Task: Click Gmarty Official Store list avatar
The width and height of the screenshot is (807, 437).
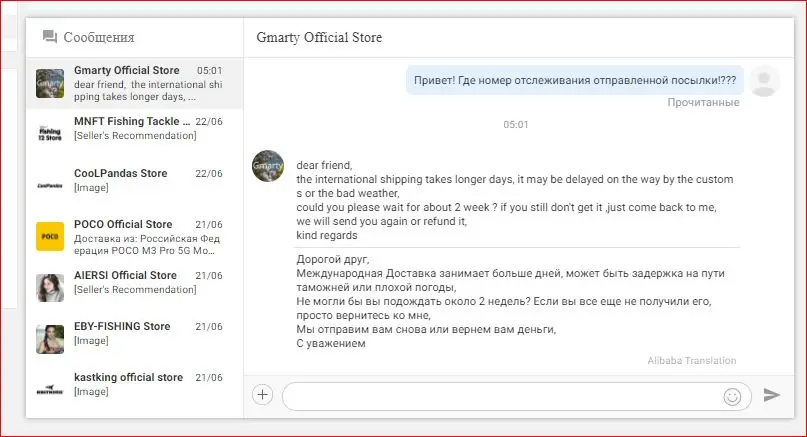Action: pos(50,83)
